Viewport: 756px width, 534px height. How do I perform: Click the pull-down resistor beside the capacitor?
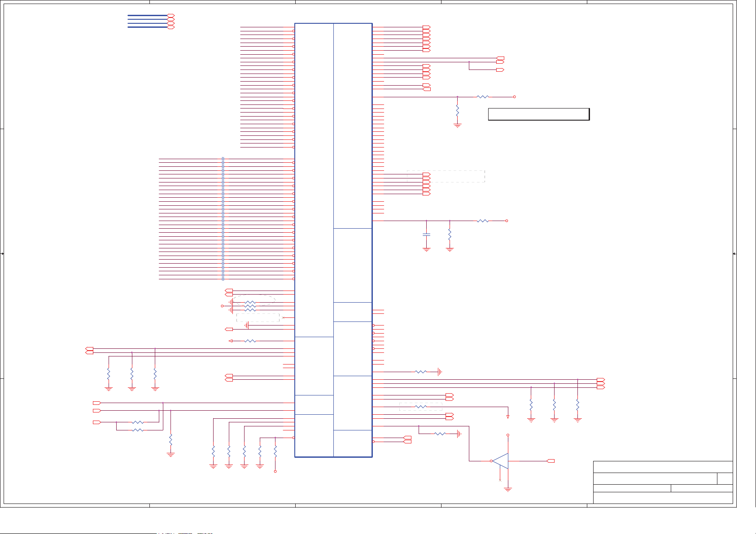click(x=450, y=235)
